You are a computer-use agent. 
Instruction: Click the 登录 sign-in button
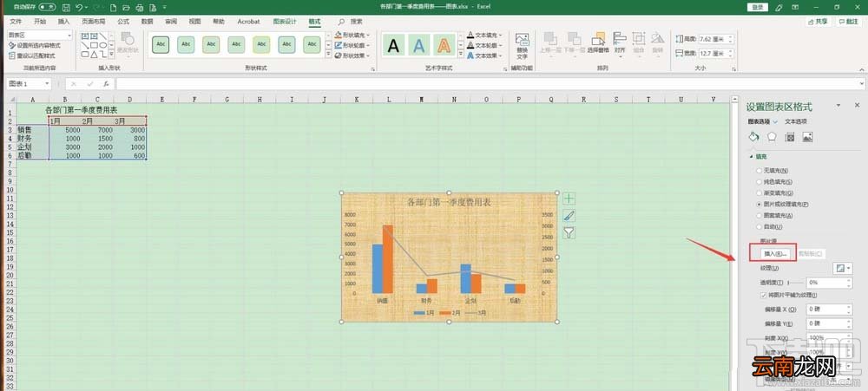(x=758, y=7)
